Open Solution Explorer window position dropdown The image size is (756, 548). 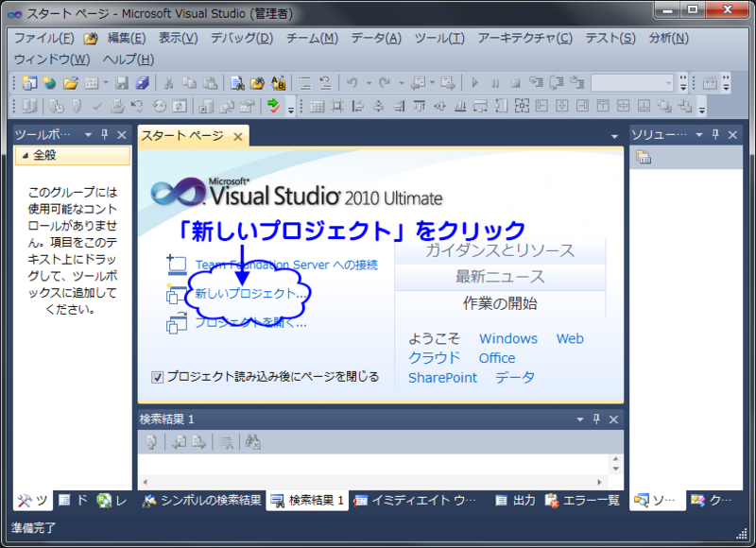click(x=699, y=135)
